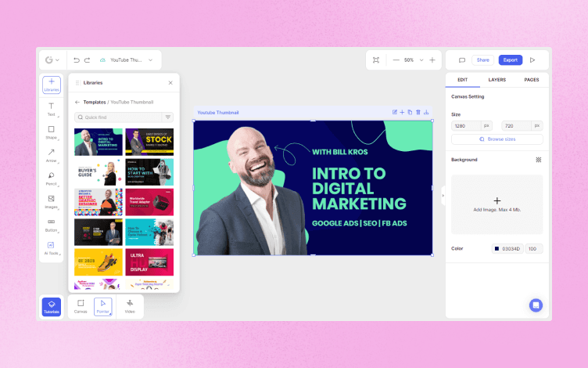Pick the Intro to Digital Marketing template
Viewport: 588px width, 368px height.
[x=99, y=142]
